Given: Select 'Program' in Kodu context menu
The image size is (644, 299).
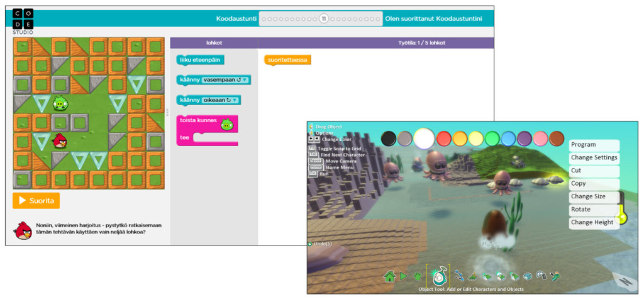Looking at the screenshot, I should click(594, 145).
